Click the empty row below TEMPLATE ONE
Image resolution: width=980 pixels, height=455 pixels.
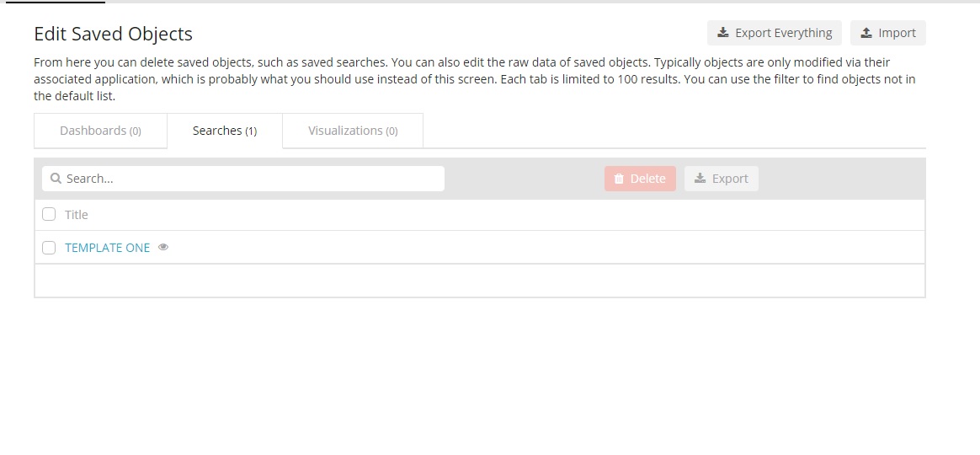point(479,281)
